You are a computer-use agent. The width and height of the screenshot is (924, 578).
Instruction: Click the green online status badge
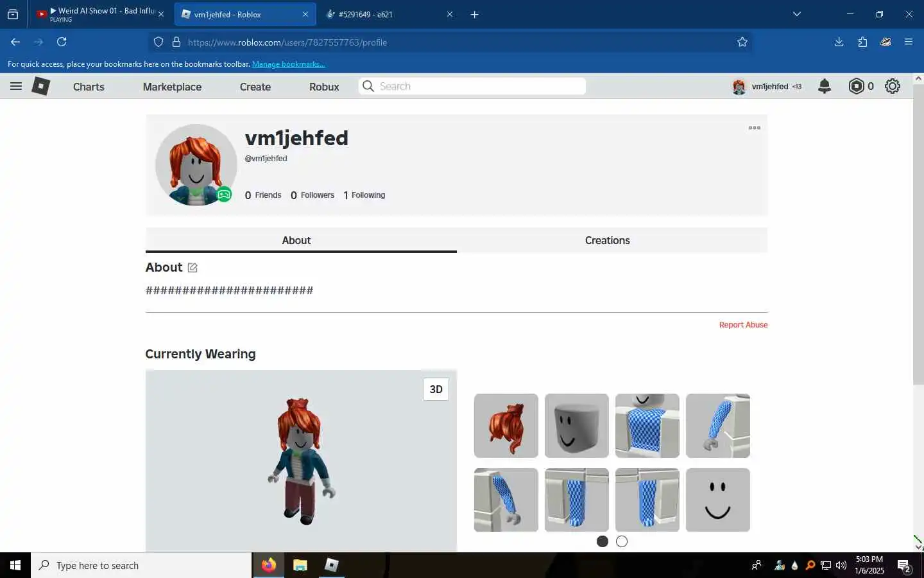point(224,194)
